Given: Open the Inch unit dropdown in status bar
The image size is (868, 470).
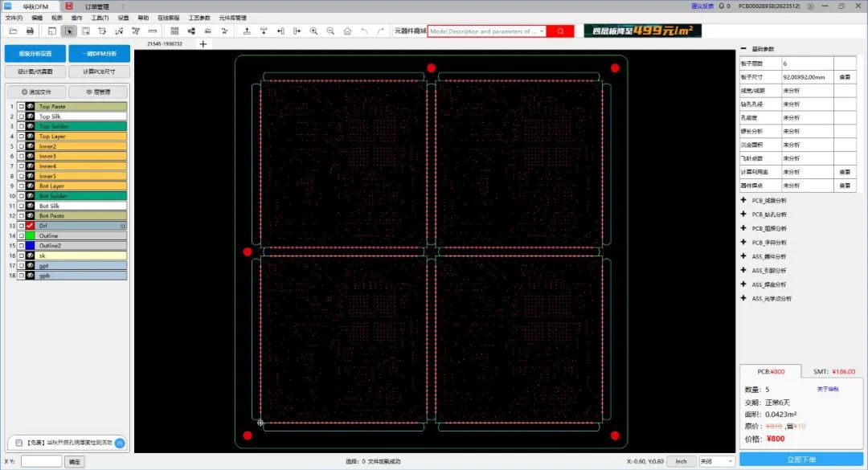Looking at the screenshot, I should tap(681, 461).
